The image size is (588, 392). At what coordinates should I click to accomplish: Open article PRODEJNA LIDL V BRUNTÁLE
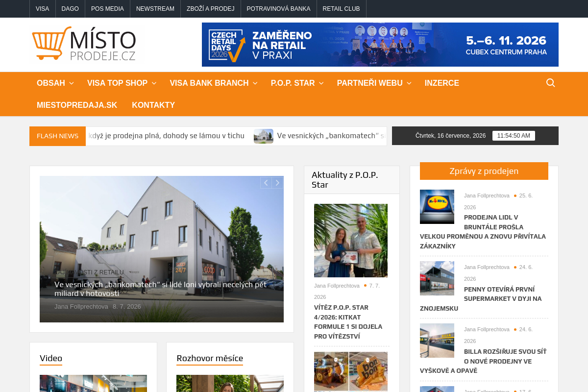(x=483, y=232)
